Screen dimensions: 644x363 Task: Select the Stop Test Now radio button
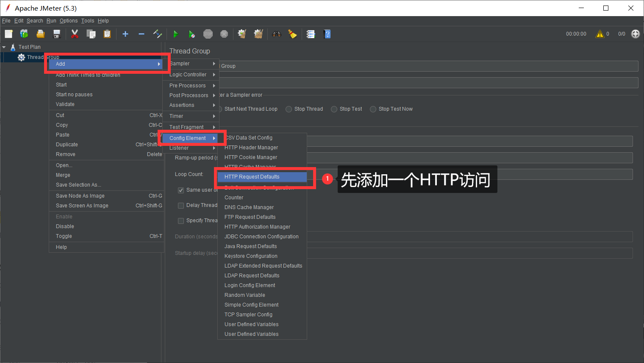pos(373,109)
